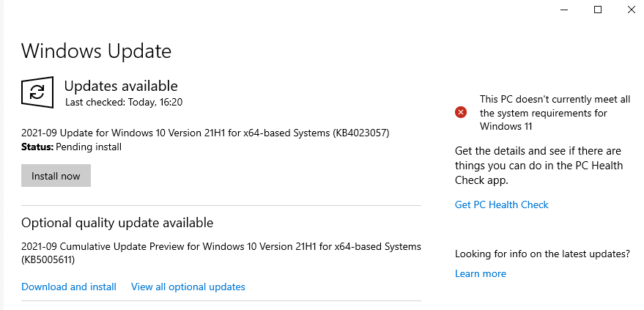Open View all optional updates
Viewport: 644px width, 310px height.
[x=188, y=287]
